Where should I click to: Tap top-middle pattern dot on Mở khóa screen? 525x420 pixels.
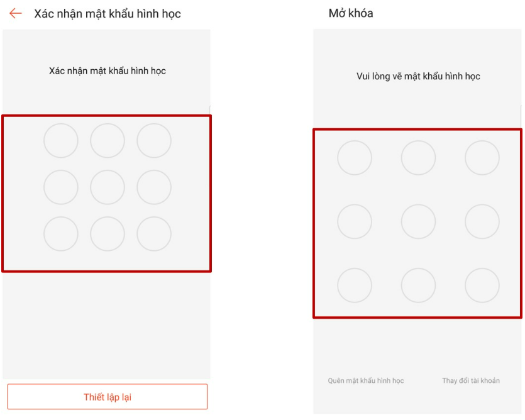[419, 158]
